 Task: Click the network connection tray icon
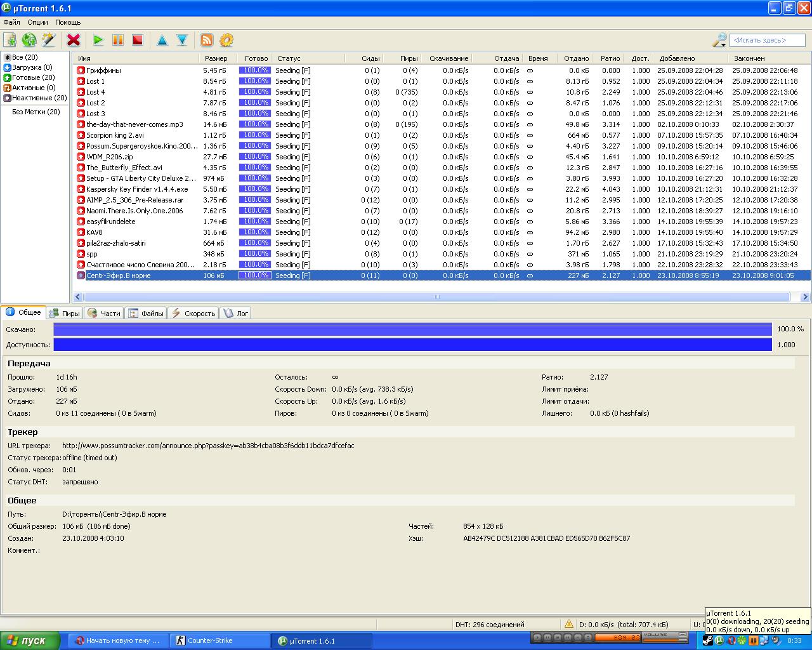[x=765, y=640]
